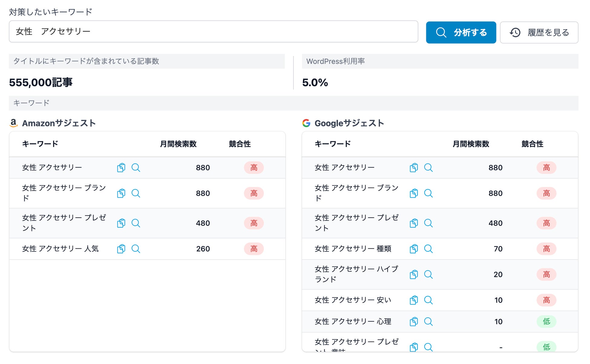The width and height of the screenshot is (590, 364).
Task: Search Amazon keyword 女性 アクセサリー ブランド
Action: [136, 193]
